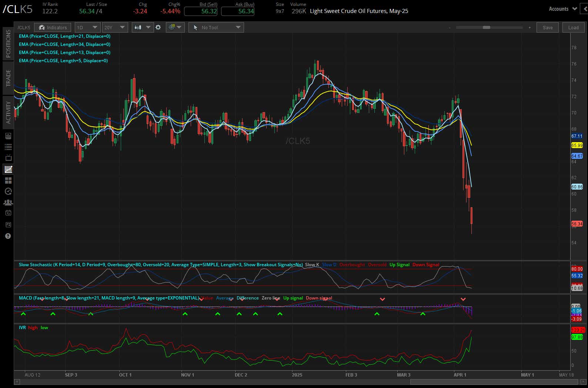Click IV Rank value 122.2
The height and width of the screenshot is (388, 588).
50,11
